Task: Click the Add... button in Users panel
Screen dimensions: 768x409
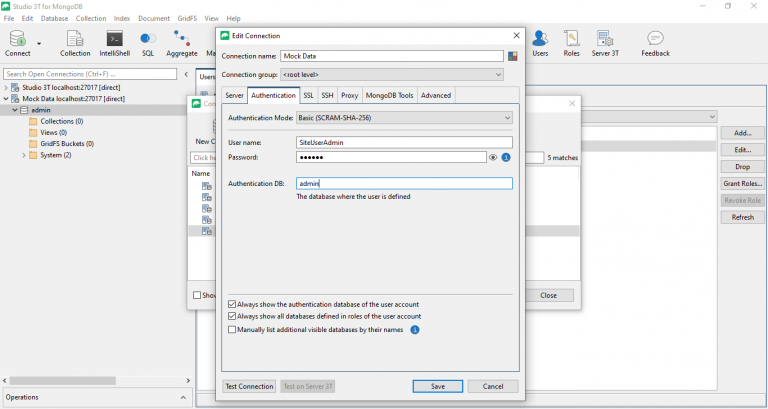Action: (743, 133)
